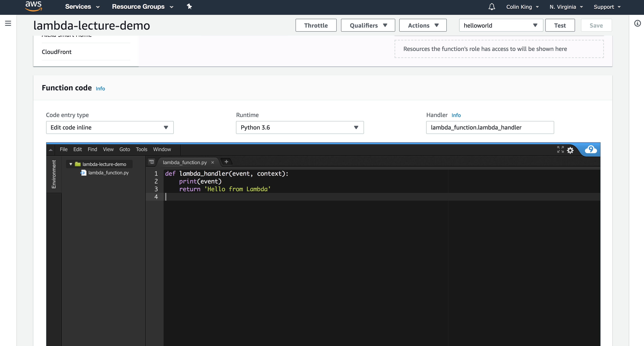Open the notifications bell icon

point(492,7)
